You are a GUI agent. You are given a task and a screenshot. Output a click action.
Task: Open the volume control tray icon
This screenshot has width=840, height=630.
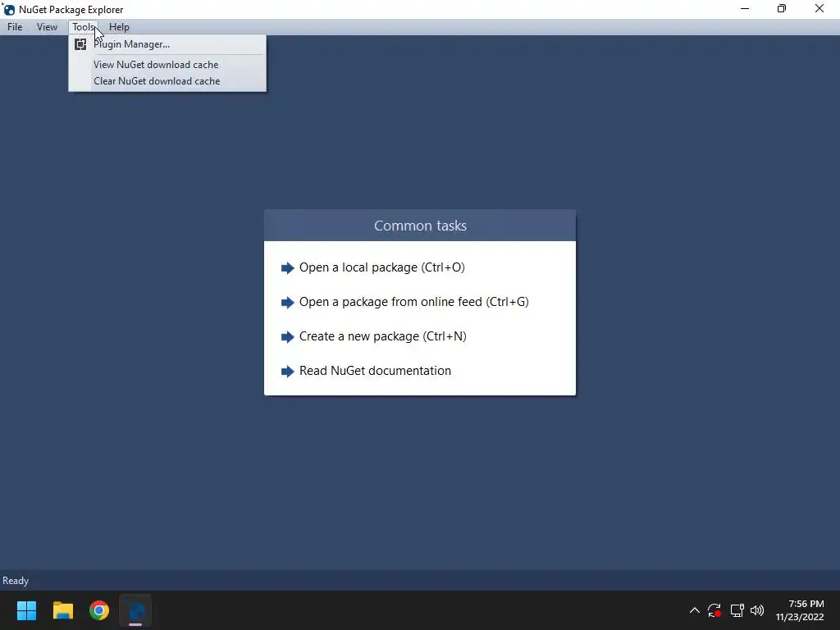[x=757, y=610]
